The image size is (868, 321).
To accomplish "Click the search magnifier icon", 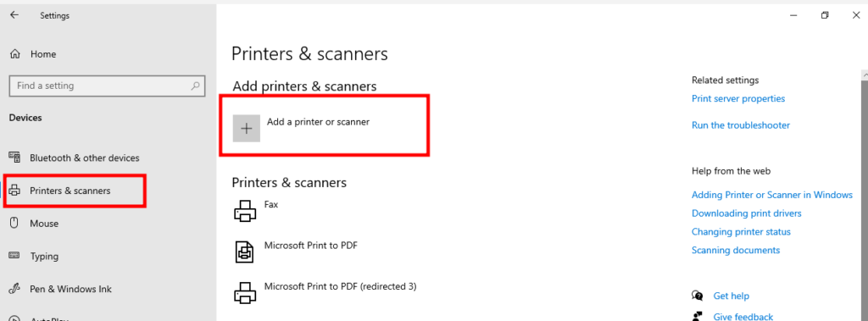I will click(x=196, y=86).
